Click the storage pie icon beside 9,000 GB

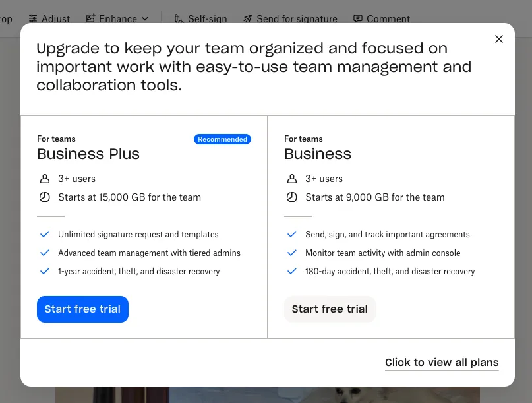click(292, 197)
